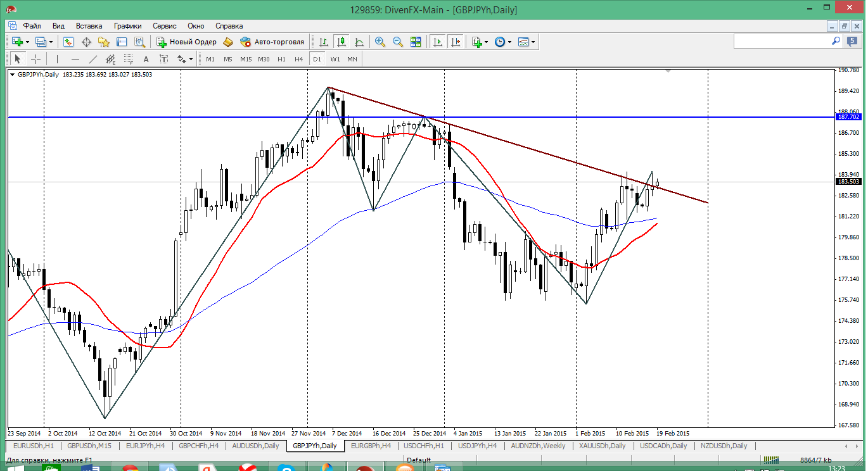This screenshot has height=471, width=868.
Task: Open the periods clock dropdown
Action: coord(503,42)
